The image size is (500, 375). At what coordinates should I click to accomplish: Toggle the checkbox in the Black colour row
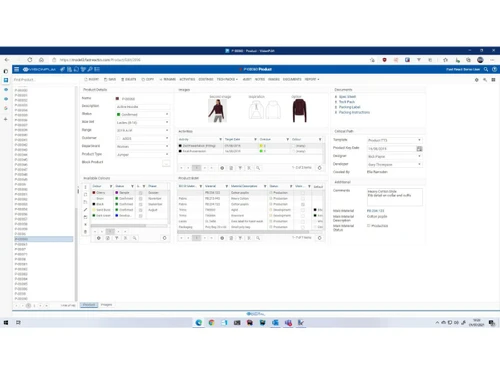tap(140, 204)
